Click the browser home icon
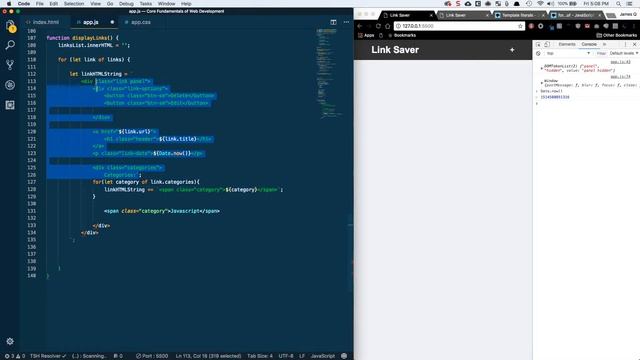 388,26
